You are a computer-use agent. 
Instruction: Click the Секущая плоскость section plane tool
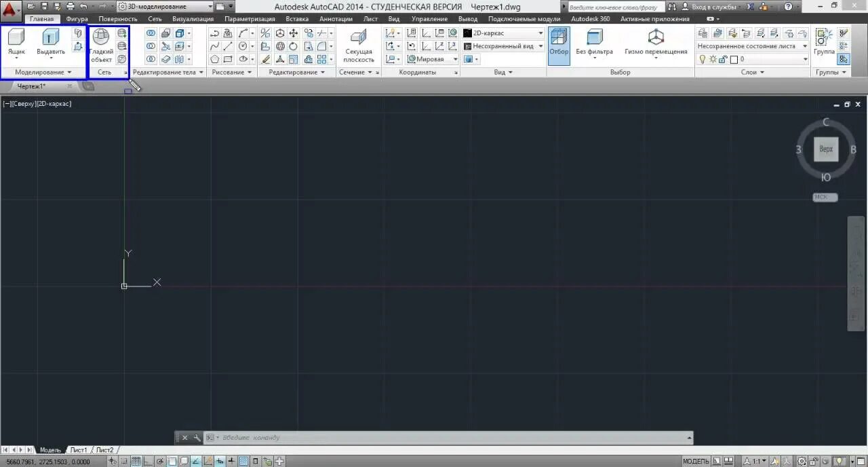point(359,45)
